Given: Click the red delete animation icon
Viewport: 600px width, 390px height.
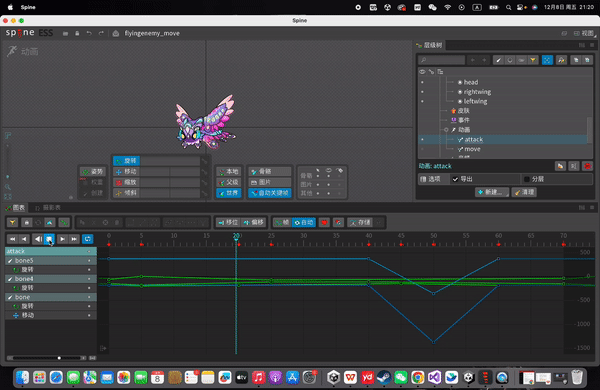Looking at the screenshot, I should pos(587,166).
